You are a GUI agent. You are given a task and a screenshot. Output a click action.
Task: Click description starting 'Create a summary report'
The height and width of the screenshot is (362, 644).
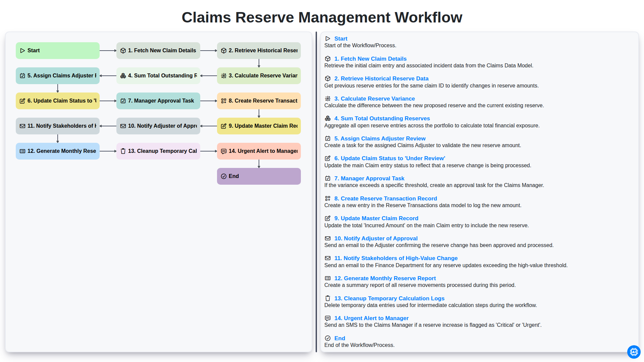pos(420,285)
